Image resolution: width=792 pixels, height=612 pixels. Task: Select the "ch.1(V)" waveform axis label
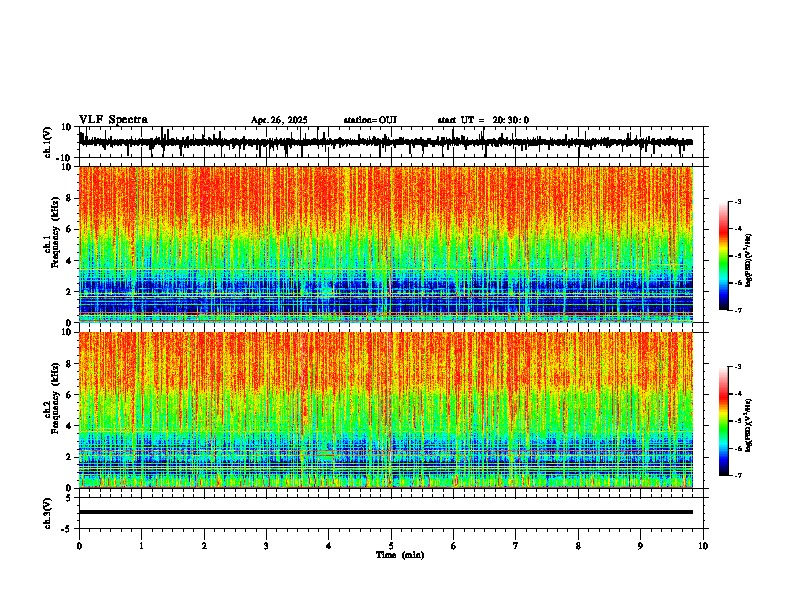(48, 142)
